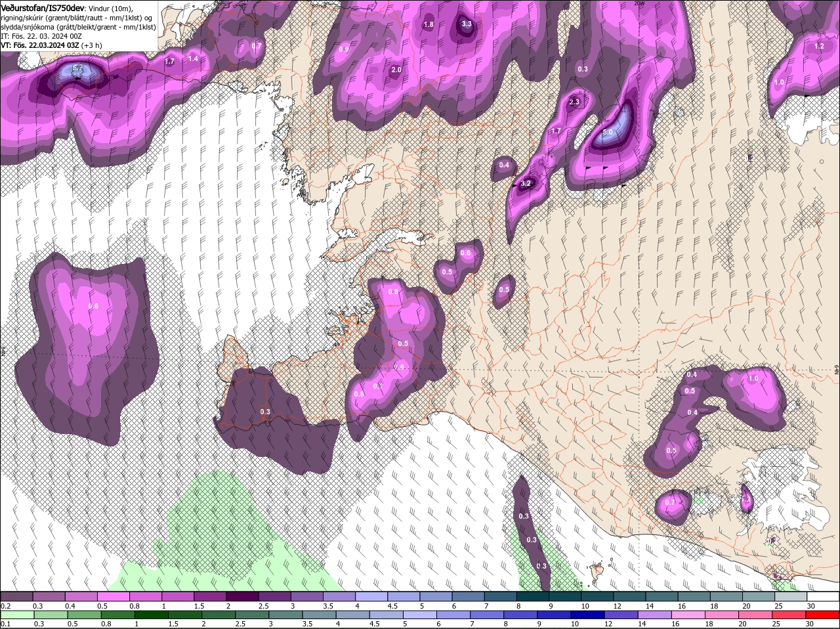The image size is (840, 629).
Task: Click the 0.6 value in the western ocean blob
Action: click(93, 306)
